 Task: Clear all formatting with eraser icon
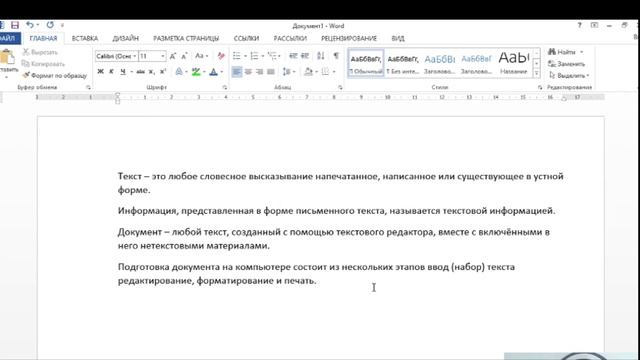point(221,56)
